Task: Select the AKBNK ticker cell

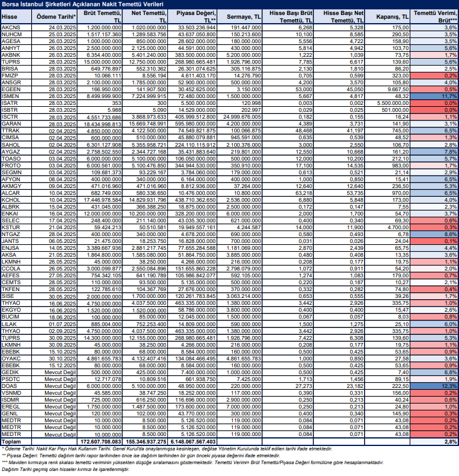Action: 16,55
